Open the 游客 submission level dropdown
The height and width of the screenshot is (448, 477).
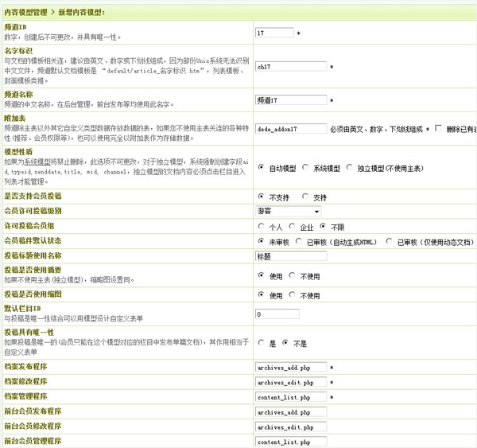click(x=287, y=212)
